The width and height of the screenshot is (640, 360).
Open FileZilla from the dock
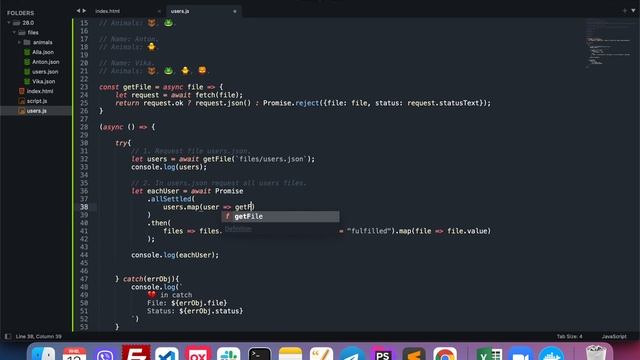(x=136, y=353)
